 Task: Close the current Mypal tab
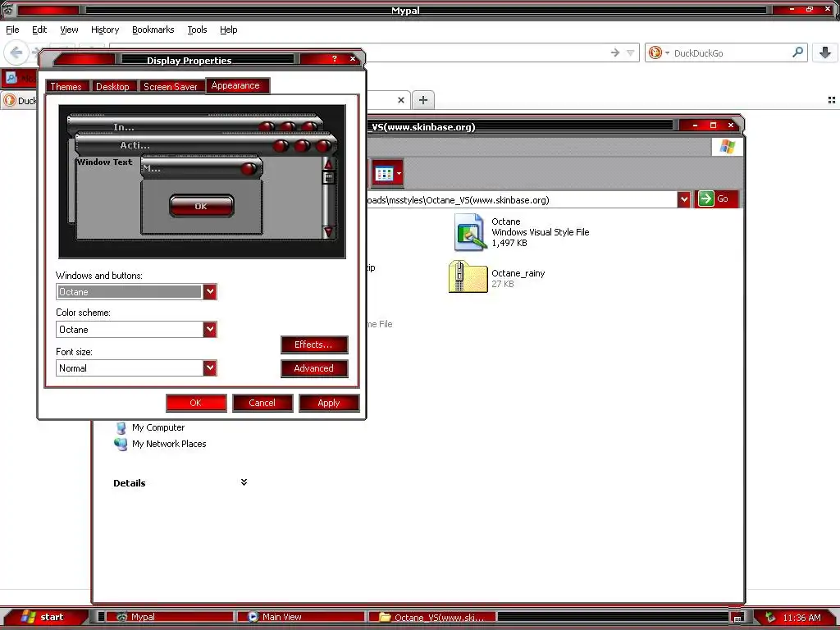coord(400,100)
